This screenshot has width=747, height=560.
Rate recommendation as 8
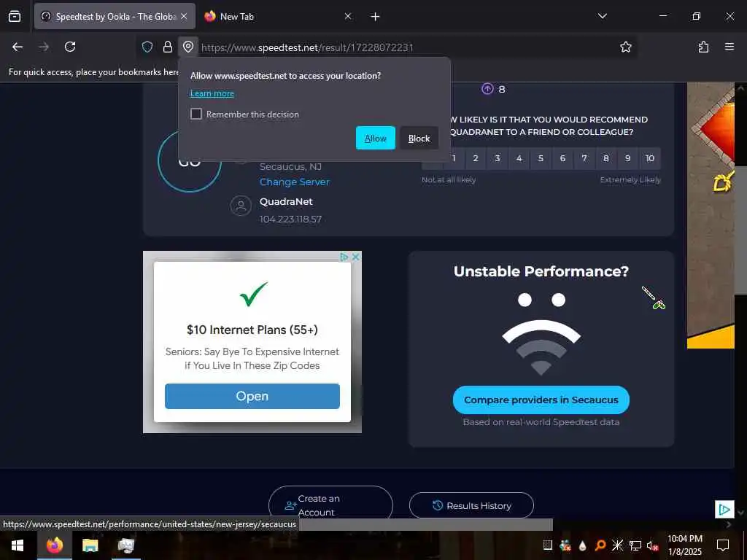606,158
